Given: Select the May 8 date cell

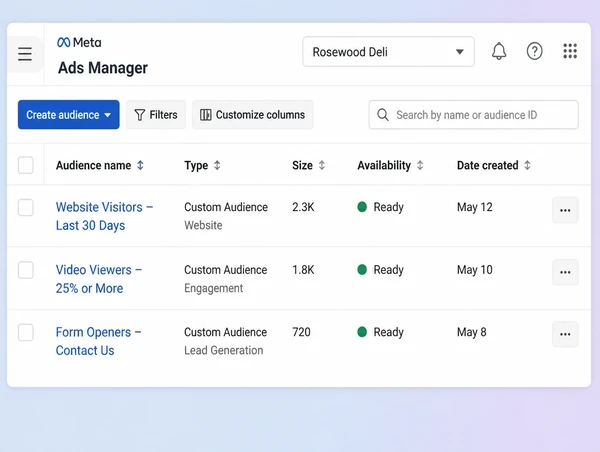Looking at the screenshot, I should coord(471,332).
